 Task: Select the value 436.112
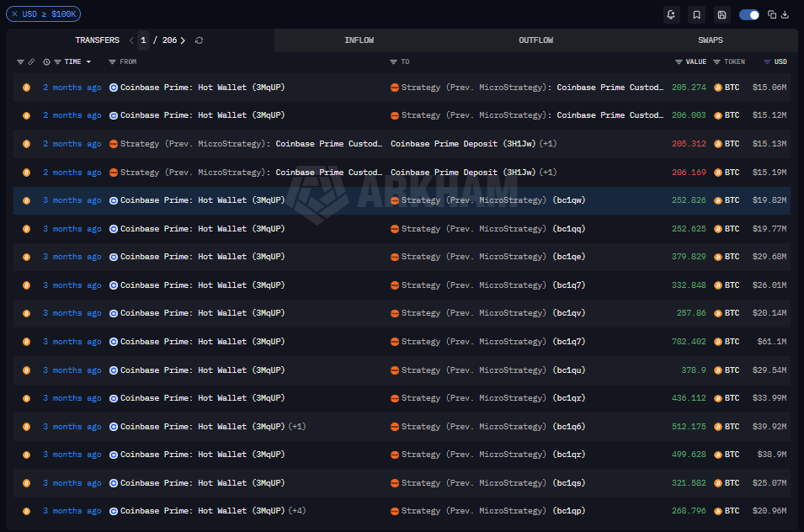click(x=689, y=398)
